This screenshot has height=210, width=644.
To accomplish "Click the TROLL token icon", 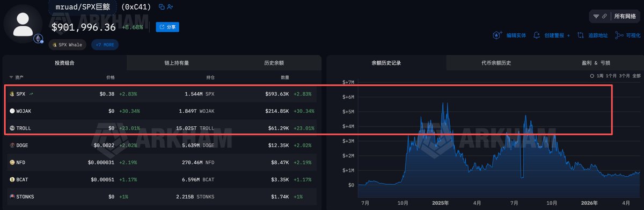I will [12, 128].
